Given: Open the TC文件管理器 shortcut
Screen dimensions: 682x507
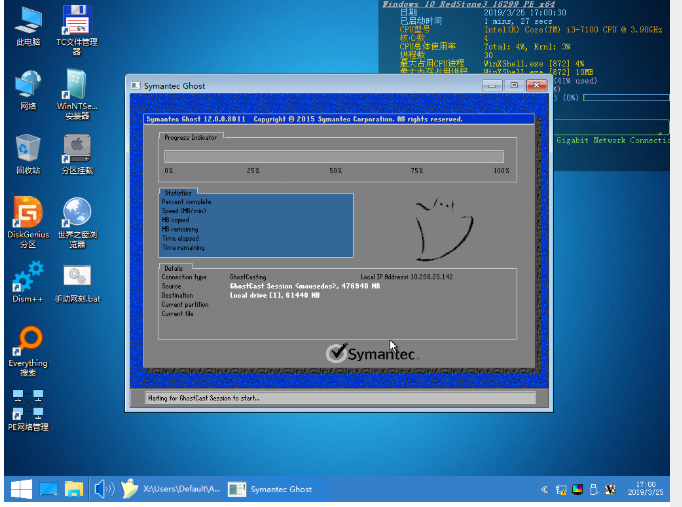Looking at the screenshot, I should (77, 30).
